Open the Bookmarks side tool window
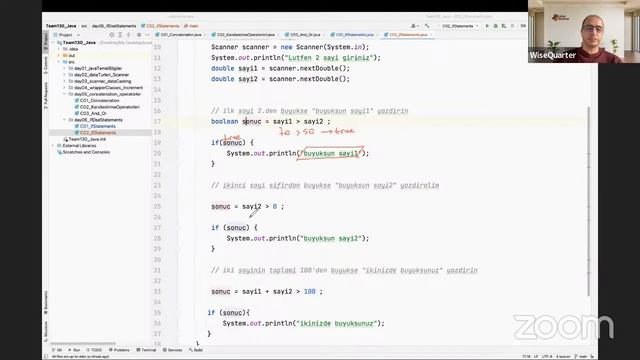 (45, 302)
